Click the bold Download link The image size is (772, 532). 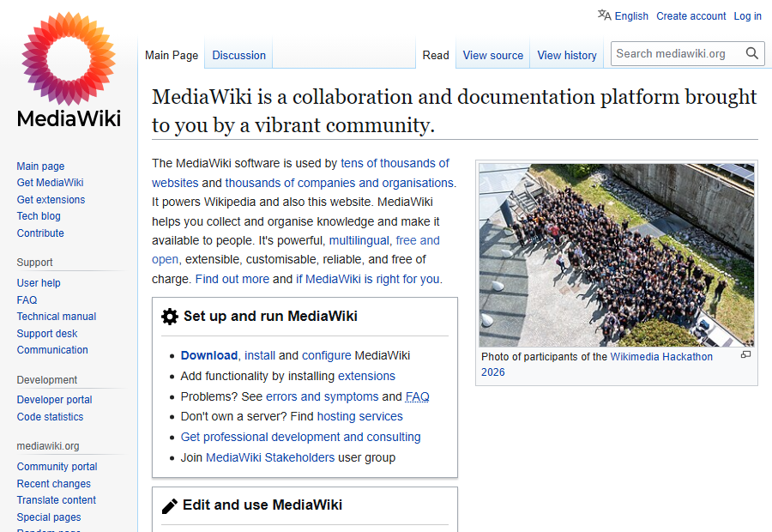(208, 355)
